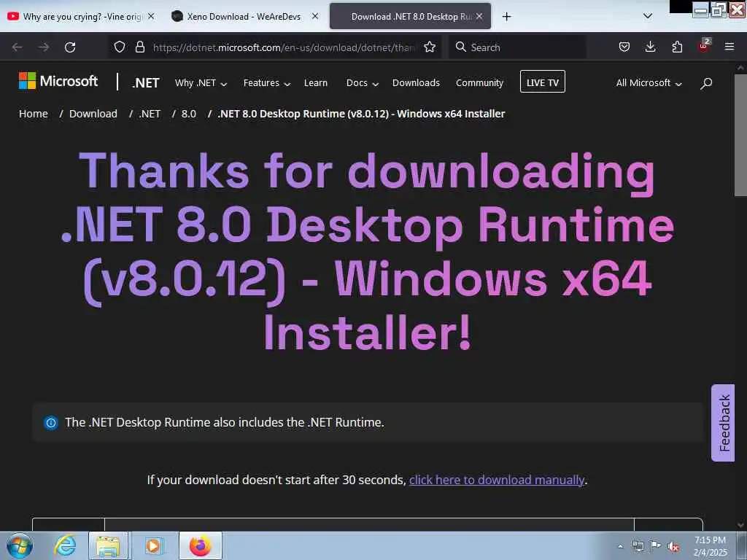Switch to Xeno Download WeAreDevs tab
The image size is (747, 560).
tap(244, 17)
